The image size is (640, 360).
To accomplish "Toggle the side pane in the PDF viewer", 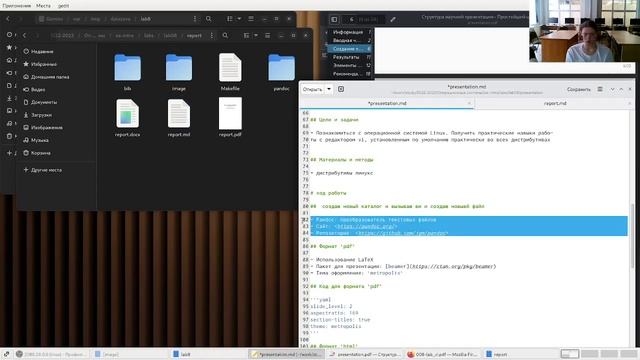I will pyautogui.click(x=334, y=19).
